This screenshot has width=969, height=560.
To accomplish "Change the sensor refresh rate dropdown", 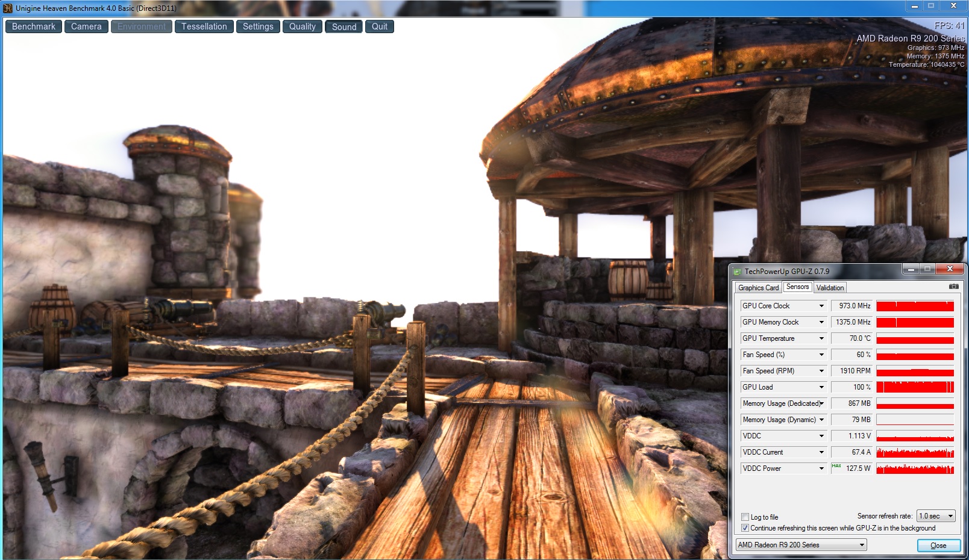I will [936, 516].
